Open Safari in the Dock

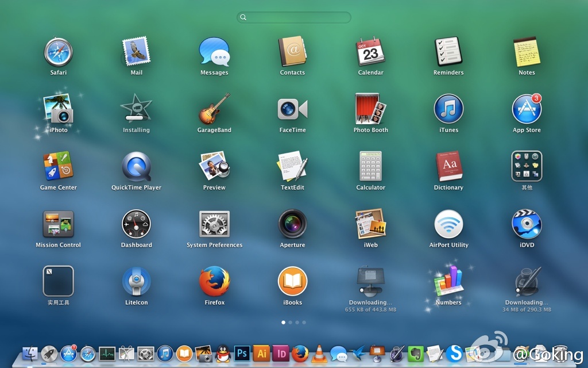[88, 354]
